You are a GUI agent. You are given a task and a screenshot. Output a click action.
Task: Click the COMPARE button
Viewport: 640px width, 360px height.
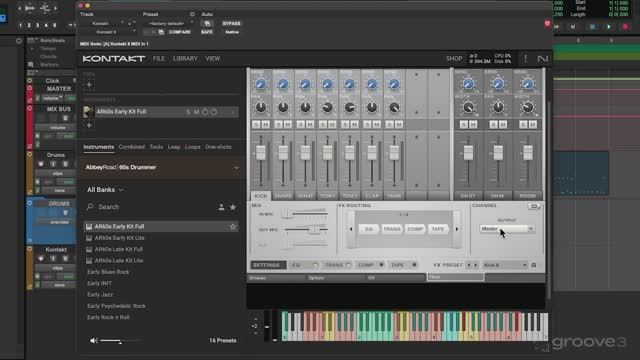[180, 32]
